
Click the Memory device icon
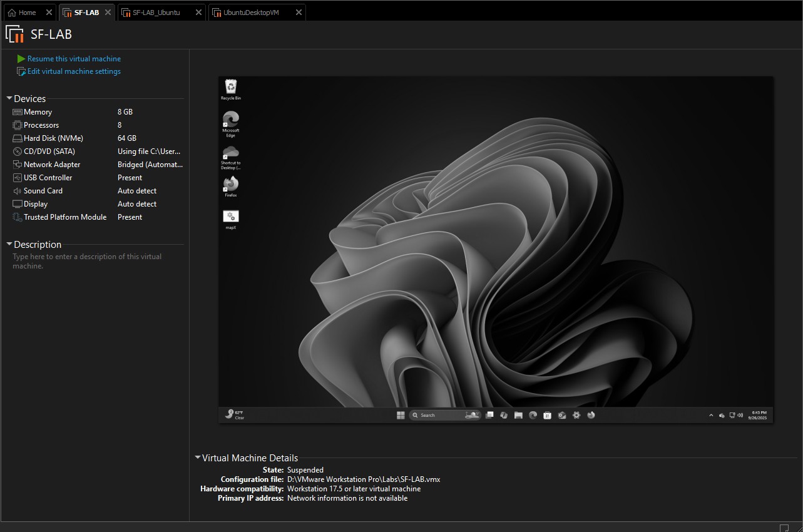click(18, 112)
